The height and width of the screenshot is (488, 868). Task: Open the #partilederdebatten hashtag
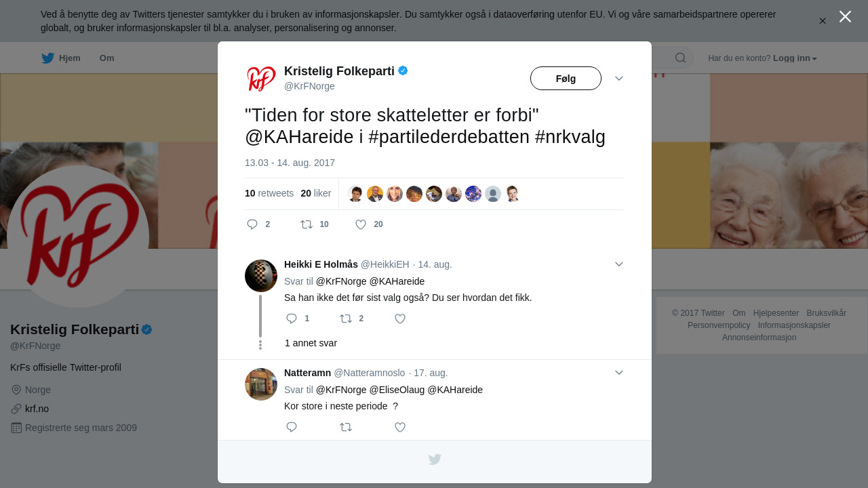point(450,137)
